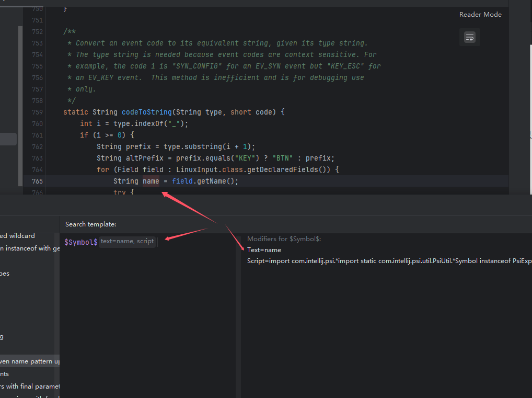This screenshot has width=532, height=398.
Task: Click line number 759 in gutter
Action: pyautogui.click(x=37, y=112)
